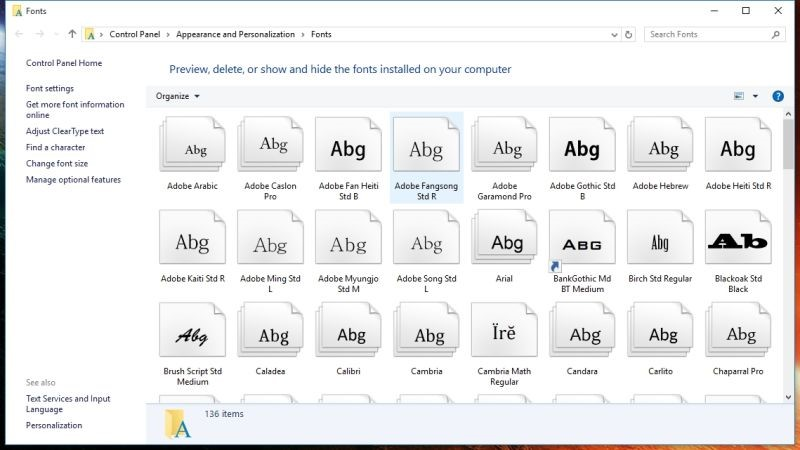
Task: Open the recent locations dropdown arrow
Action: (56, 34)
